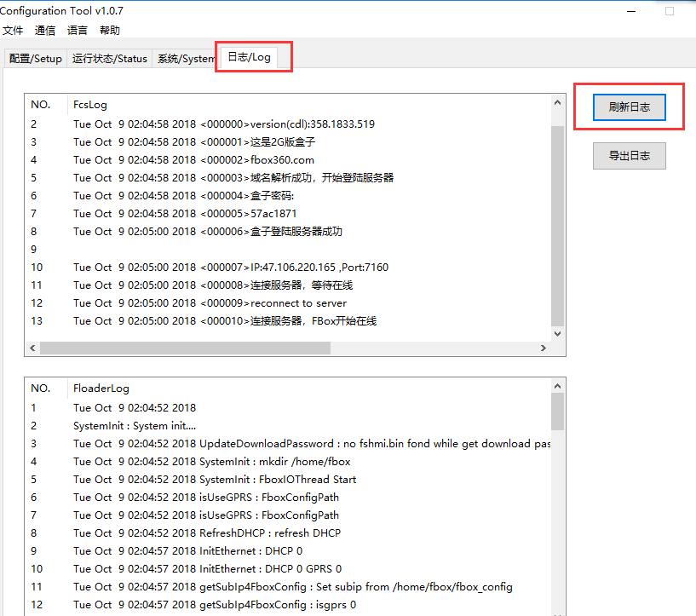Screen dimensions: 696x616
Task: Select row InitEthernet : DHCP 0 GPRS 0
Action: click(x=288, y=569)
